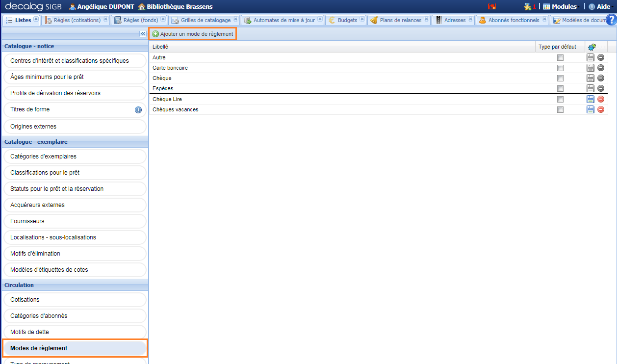
Task: Enable default type for Chèques vacances
Action: point(560,110)
